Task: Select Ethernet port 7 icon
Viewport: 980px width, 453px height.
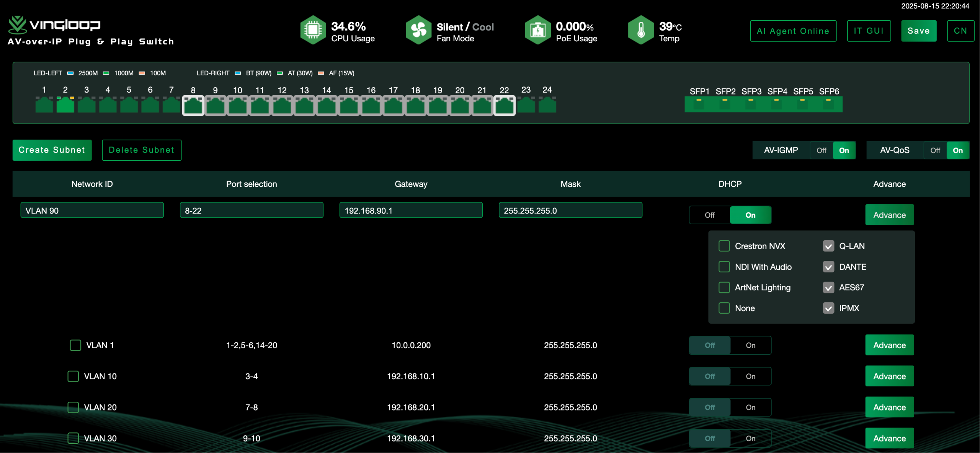Action: tap(171, 104)
